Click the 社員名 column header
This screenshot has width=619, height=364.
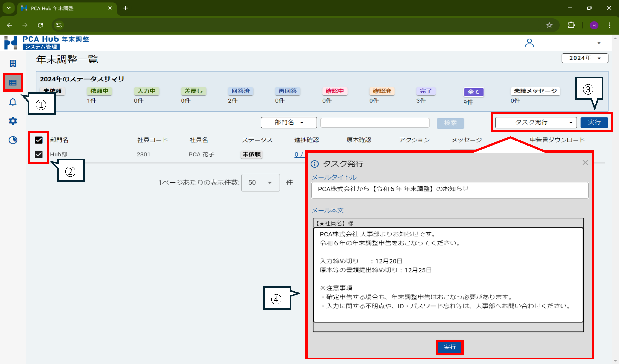point(199,140)
